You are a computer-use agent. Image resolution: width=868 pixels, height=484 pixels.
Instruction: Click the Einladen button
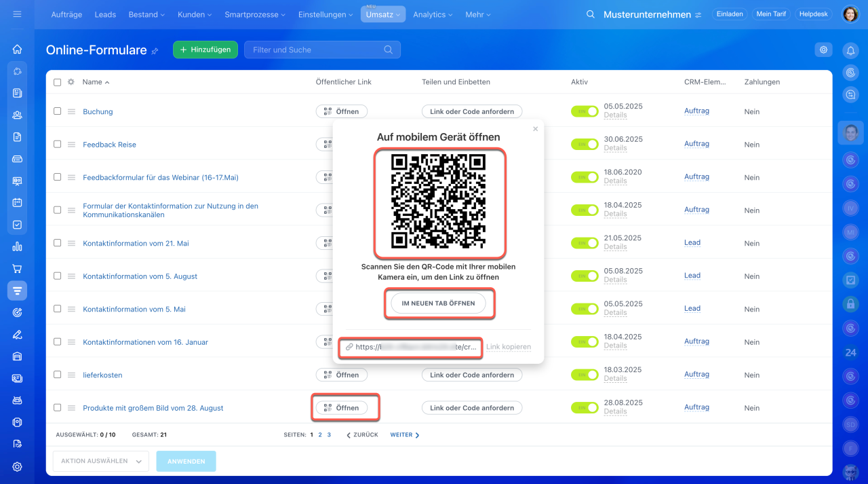[x=730, y=14]
